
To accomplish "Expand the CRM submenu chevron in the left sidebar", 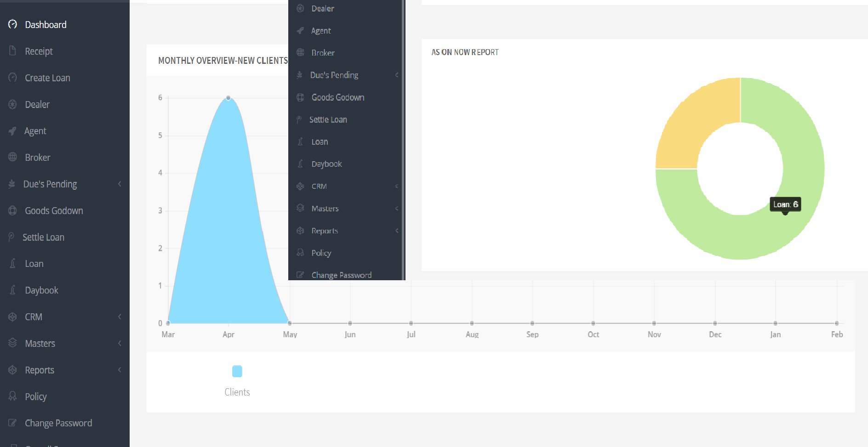I will 120,317.
